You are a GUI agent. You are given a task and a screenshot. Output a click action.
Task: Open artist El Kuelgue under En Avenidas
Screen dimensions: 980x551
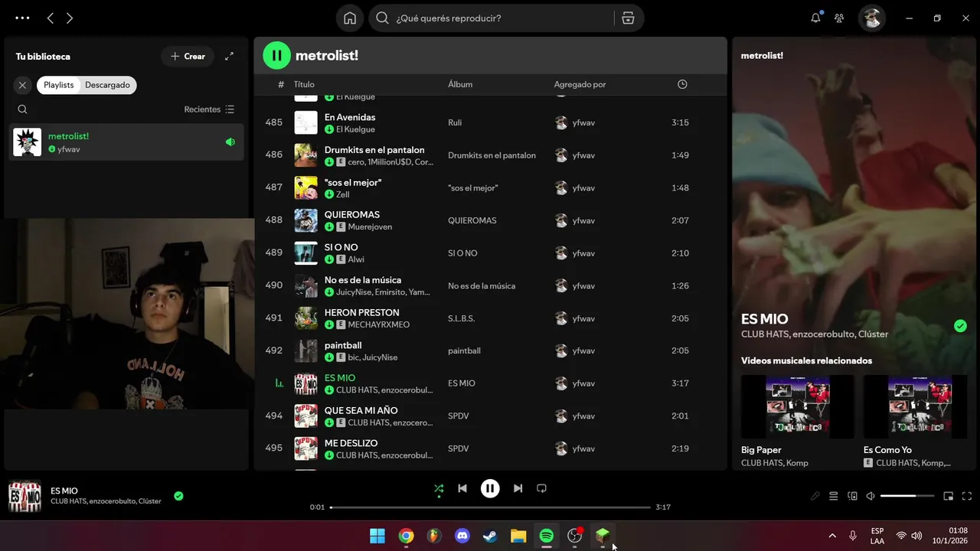(x=355, y=129)
